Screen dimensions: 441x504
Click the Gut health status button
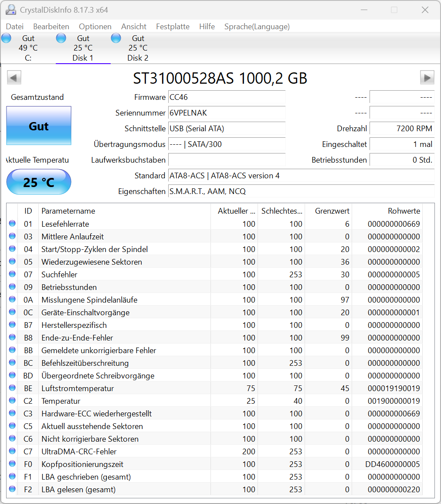click(x=39, y=126)
